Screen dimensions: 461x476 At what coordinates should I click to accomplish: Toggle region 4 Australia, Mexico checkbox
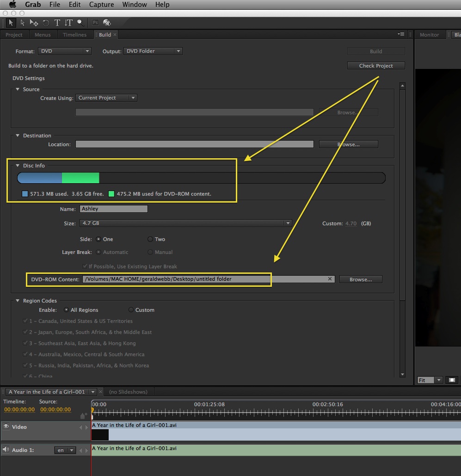pos(25,354)
